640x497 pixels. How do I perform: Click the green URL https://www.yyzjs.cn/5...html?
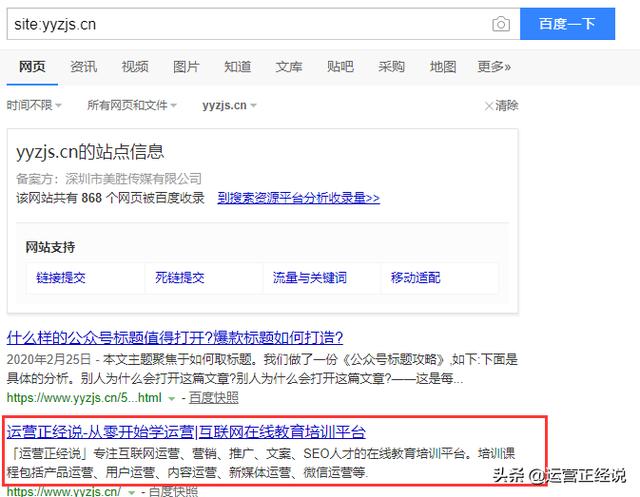pyautogui.click(x=84, y=397)
